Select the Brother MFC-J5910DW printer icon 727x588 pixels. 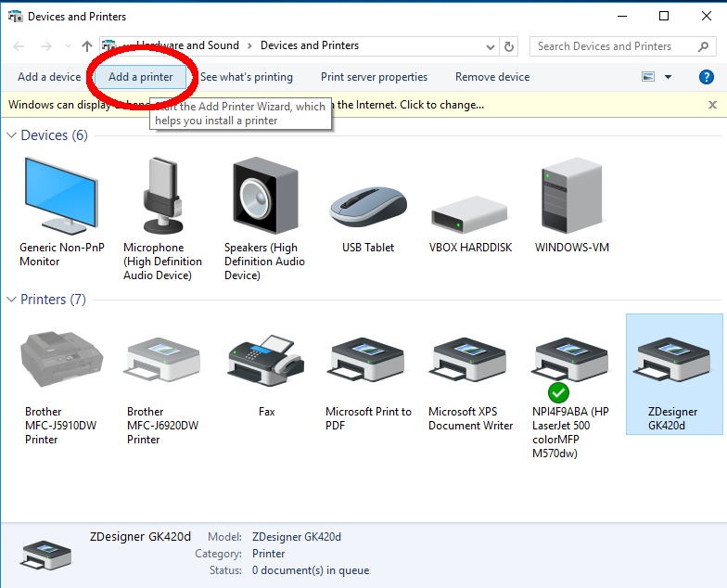pos(61,359)
